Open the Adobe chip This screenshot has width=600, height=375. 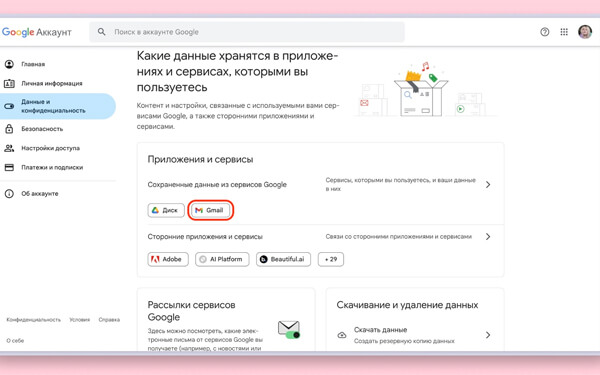point(168,259)
